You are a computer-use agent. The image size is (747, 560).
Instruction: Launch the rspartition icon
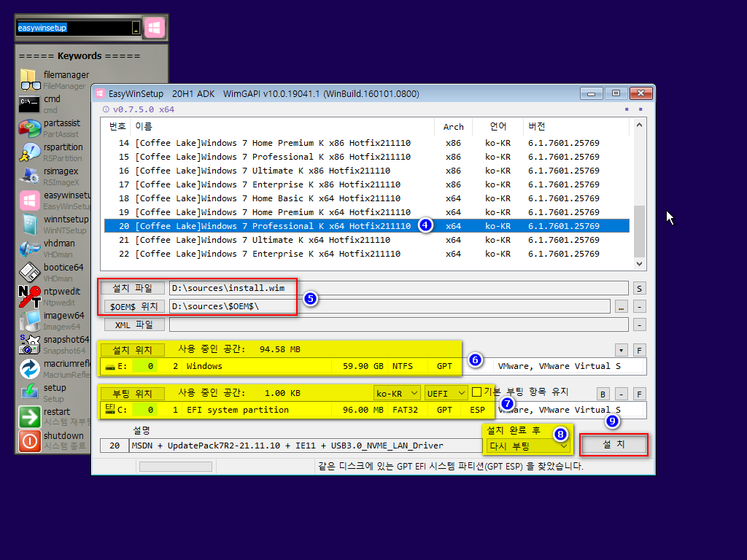click(x=29, y=152)
